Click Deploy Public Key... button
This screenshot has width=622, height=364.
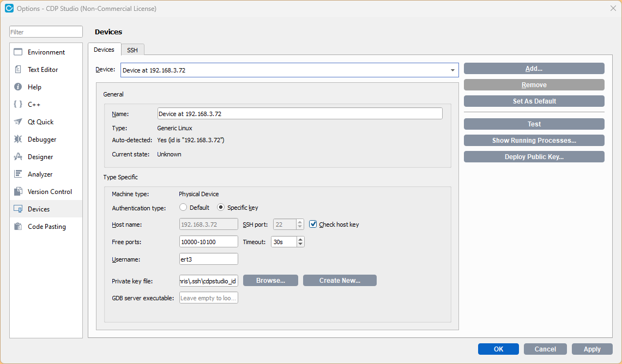pos(534,156)
